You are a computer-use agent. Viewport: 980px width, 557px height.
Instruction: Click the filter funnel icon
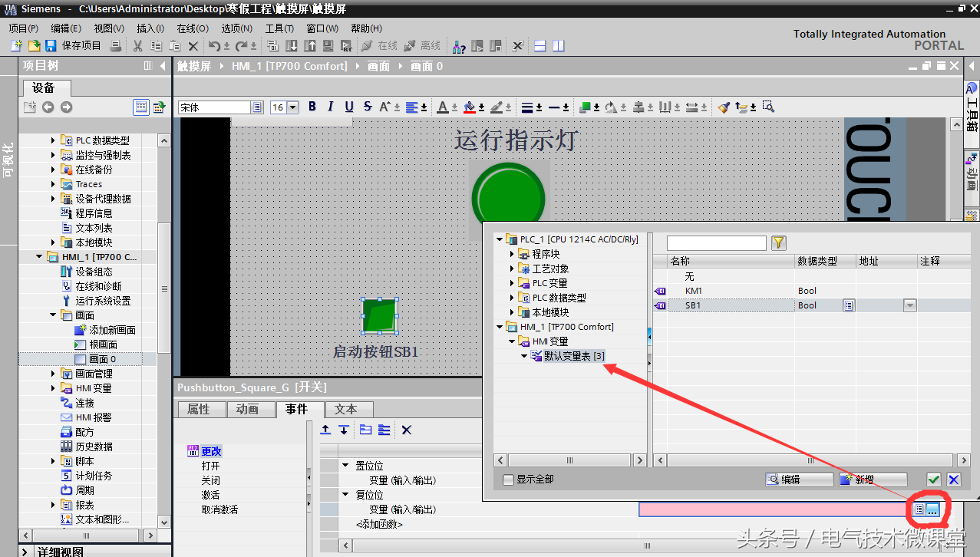pyautogui.click(x=779, y=243)
